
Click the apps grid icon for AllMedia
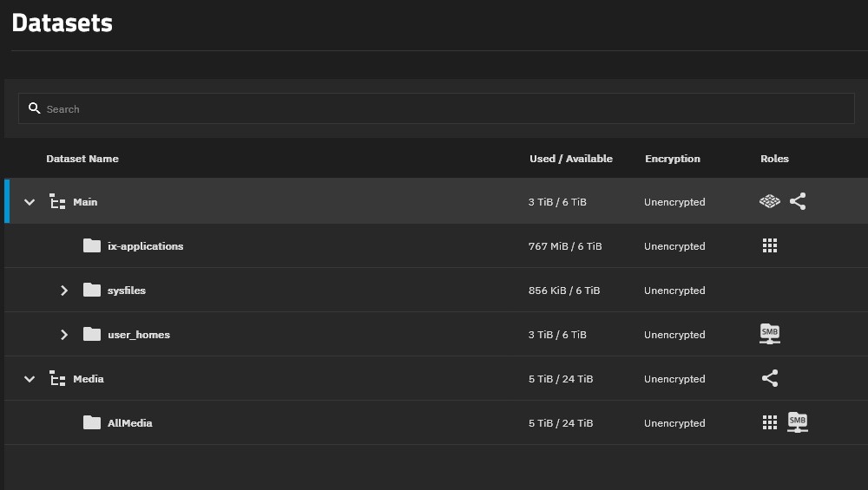[x=769, y=423]
